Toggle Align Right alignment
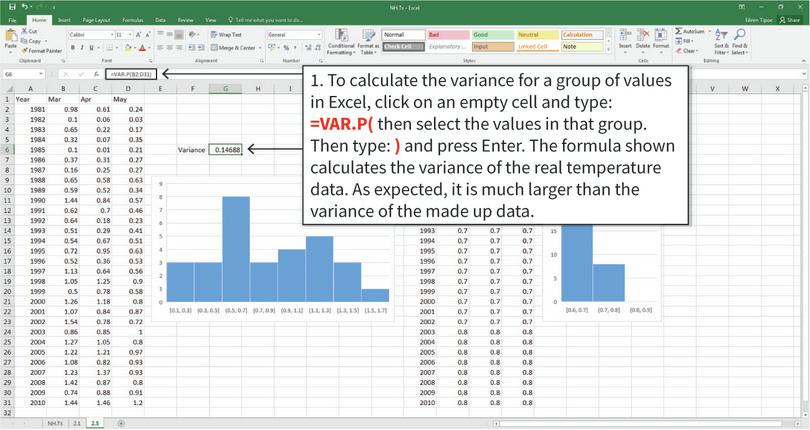810x430 pixels. click(x=179, y=48)
